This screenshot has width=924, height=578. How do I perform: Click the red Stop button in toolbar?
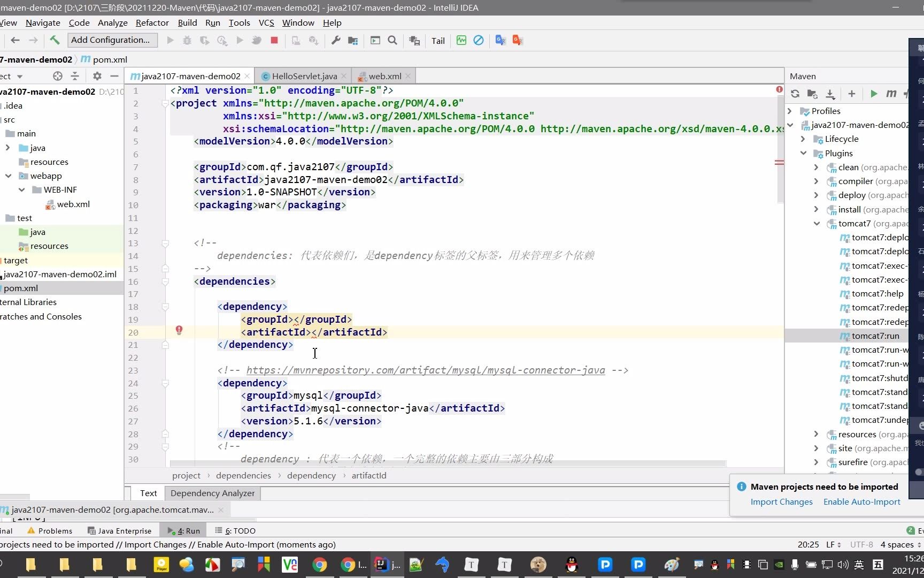coord(274,40)
